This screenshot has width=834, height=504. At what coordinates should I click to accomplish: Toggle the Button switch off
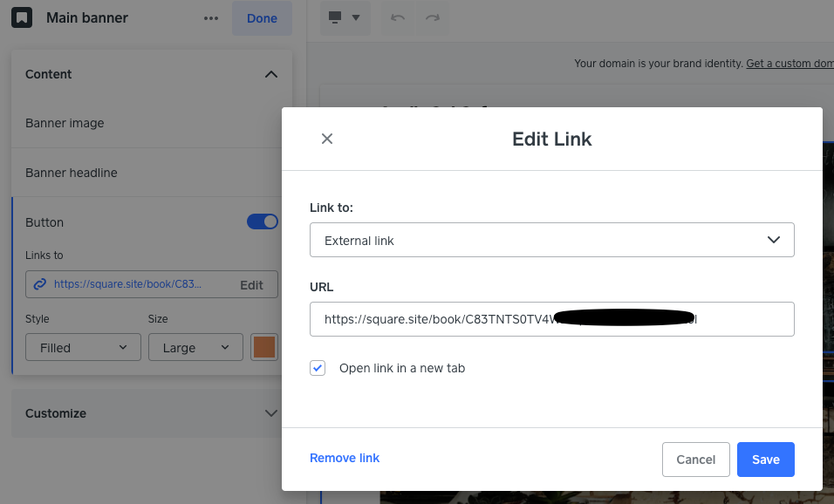(263, 222)
